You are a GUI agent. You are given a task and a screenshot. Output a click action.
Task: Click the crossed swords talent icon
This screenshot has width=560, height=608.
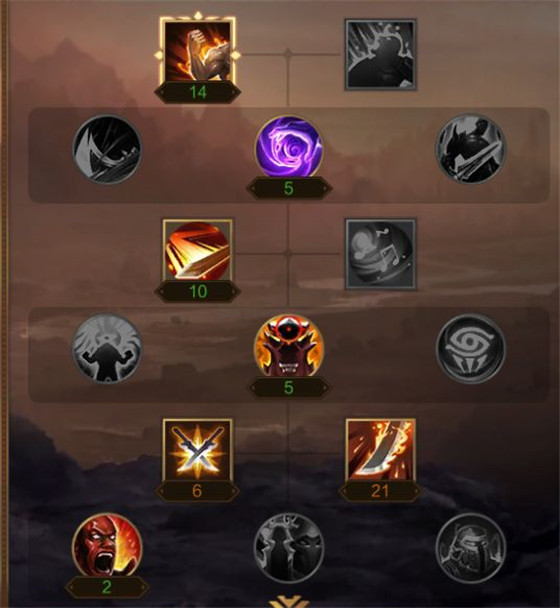coord(197,450)
